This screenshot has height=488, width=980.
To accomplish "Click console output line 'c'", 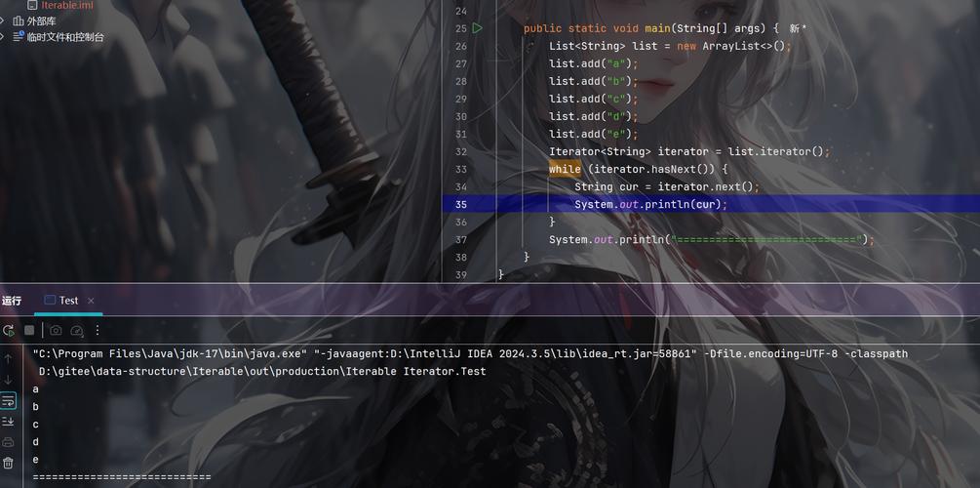I will 36,425.
